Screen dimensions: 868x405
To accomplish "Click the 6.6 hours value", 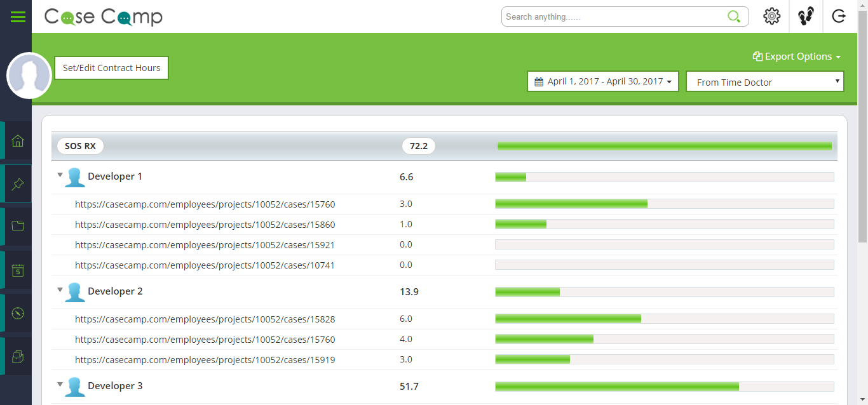I will point(407,177).
